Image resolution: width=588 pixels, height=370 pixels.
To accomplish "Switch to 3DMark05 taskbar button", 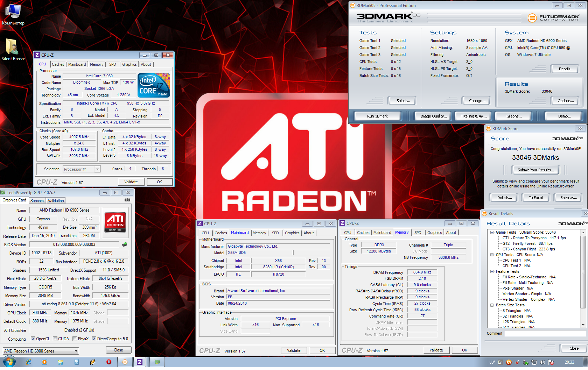I will (125, 362).
